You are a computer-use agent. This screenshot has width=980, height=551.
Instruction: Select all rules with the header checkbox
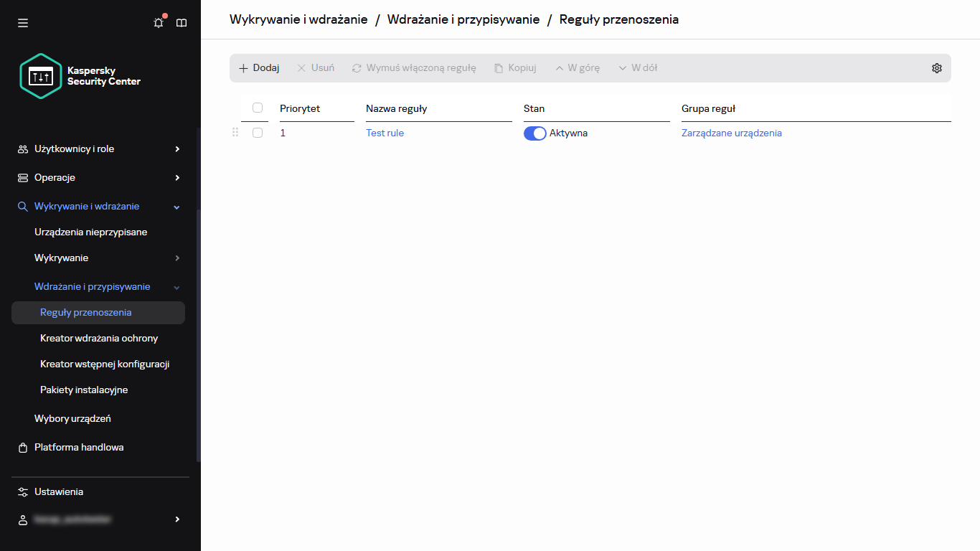256,107
